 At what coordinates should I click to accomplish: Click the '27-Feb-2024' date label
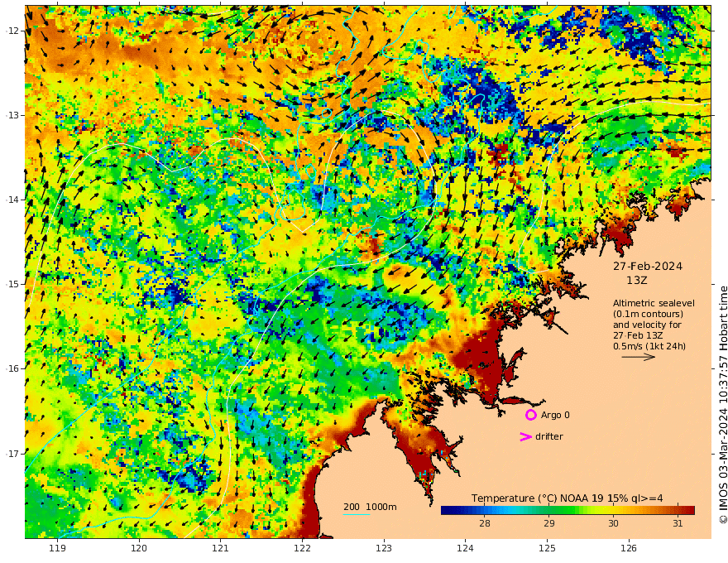(648, 266)
